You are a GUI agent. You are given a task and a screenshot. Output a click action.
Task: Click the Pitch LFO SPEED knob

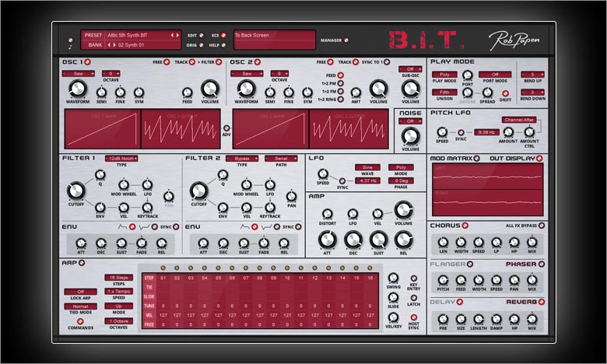[x=442, y=132]
